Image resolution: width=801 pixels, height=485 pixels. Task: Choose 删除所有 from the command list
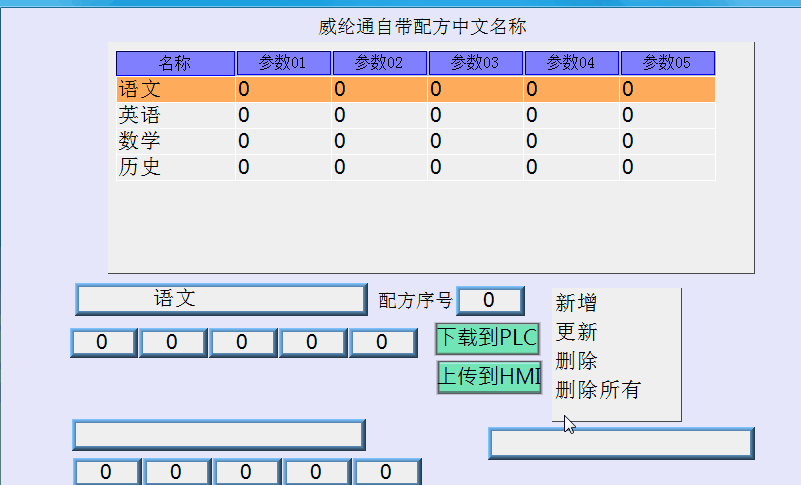pyautogui.click(x=598, y=390)
